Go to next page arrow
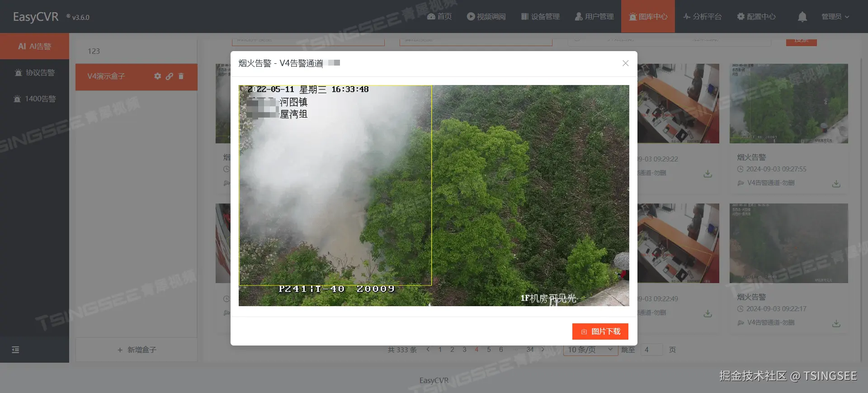 coord(543,350)
